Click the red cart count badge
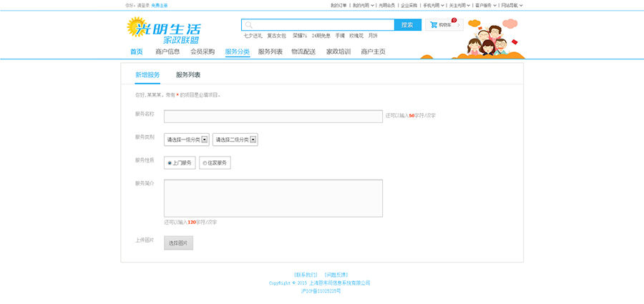Screen dimensions: 644x304 tap(454, 20)
